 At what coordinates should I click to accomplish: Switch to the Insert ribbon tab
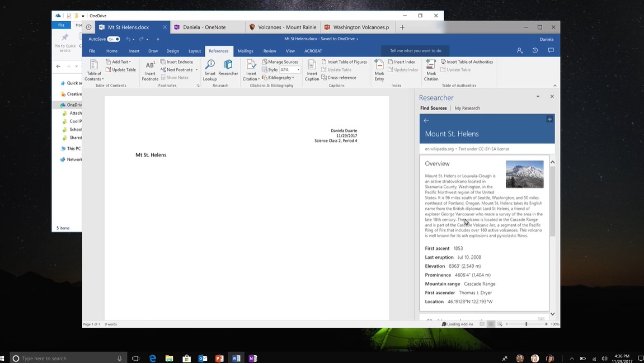[x=134, y=51]
